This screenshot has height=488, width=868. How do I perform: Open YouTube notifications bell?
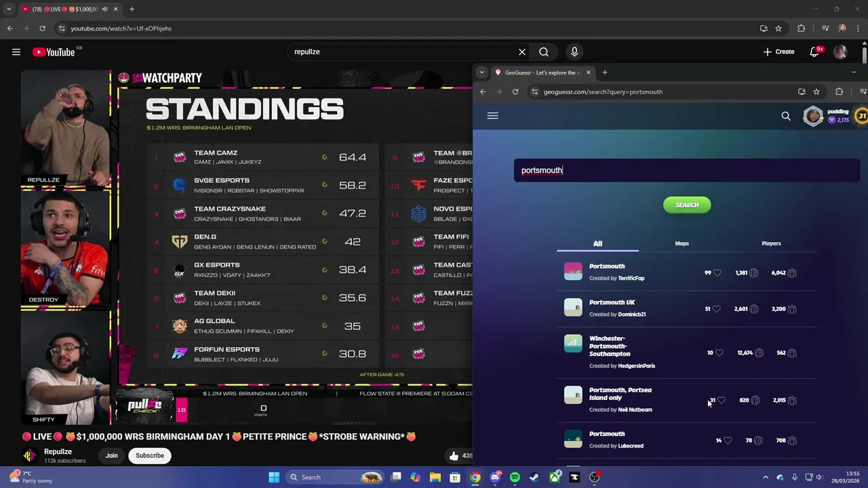point(815,52)
